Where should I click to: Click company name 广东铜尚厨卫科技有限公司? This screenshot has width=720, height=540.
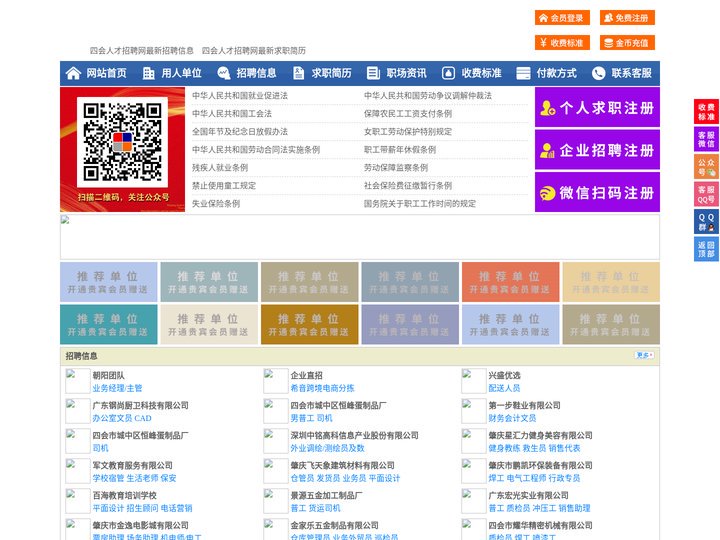141,405
